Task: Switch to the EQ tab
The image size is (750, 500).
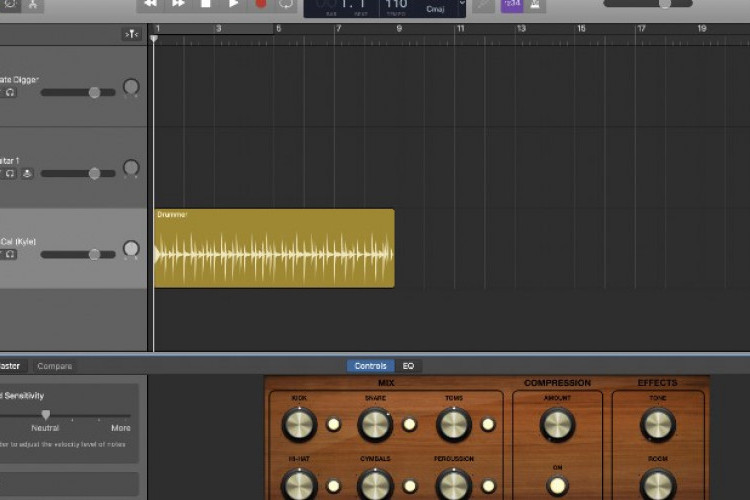Action: (408, 366)
